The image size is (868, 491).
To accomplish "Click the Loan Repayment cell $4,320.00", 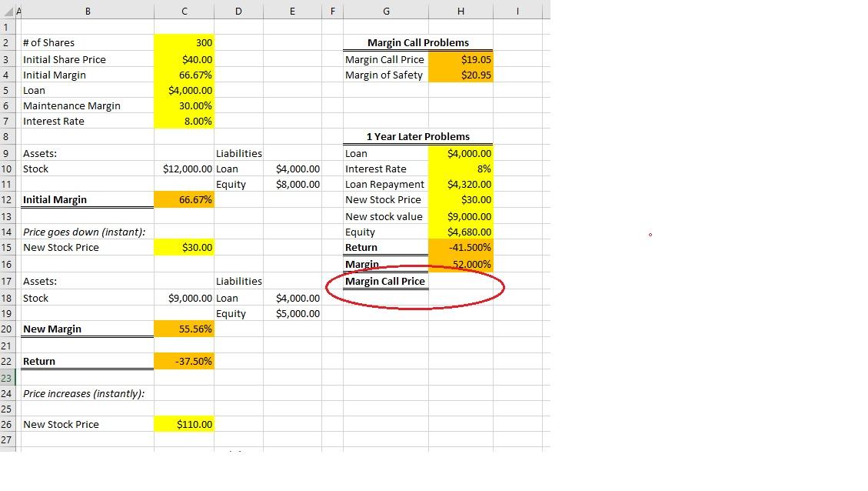I will (x=461, y=184).
